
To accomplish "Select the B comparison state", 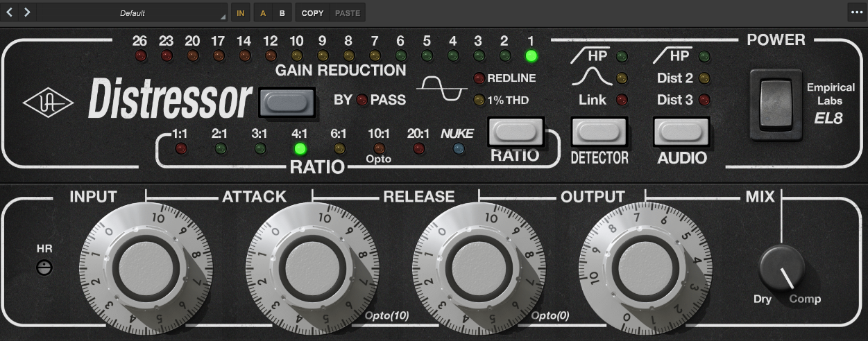I will [x=282, y=13].
